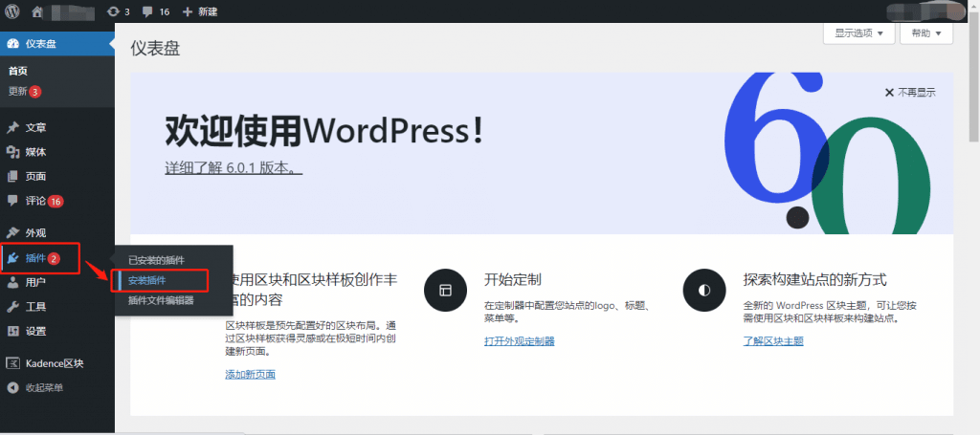Image resolution: width=980 pixels, height=435 pixels.
Task: Click the 仪表盘 dashboard gauge icon
Action: (x=12, y=44)
